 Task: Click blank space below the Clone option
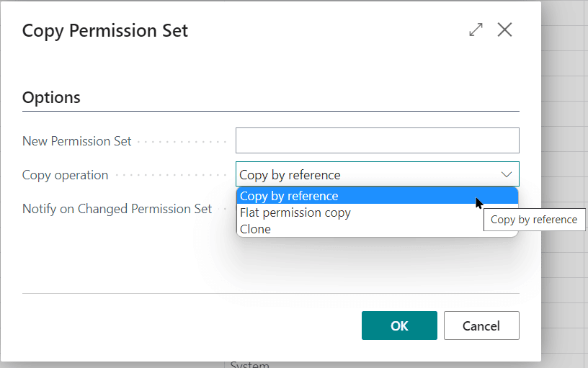click(375, 263)
